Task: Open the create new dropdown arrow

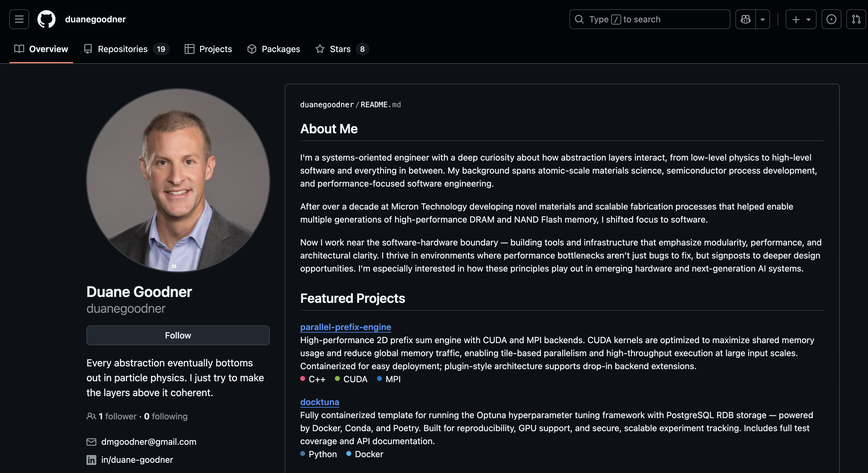Action: coord(809,19)
